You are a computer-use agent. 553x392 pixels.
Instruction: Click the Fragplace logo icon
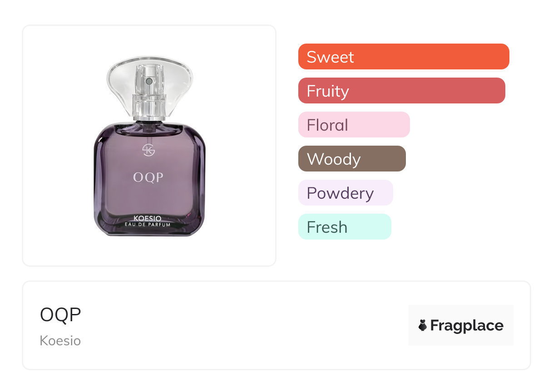423,325
